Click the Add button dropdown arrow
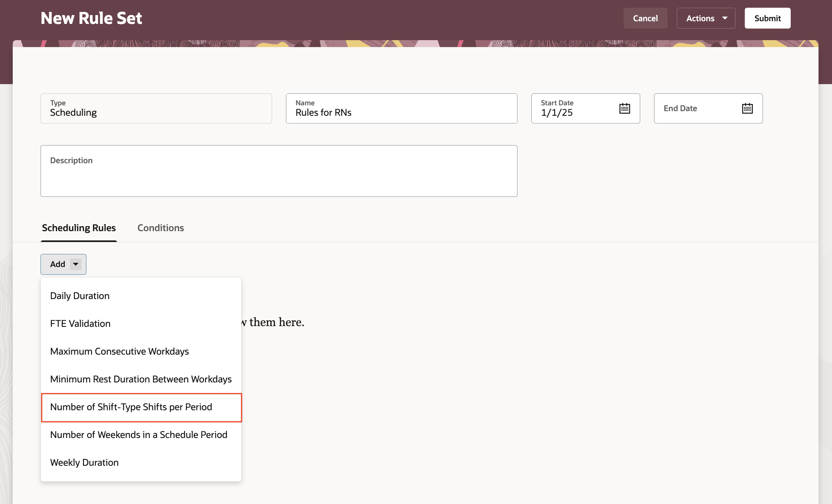Image resolution: width=832 pixels, height=504 pixels. click(x=76, y=264)
